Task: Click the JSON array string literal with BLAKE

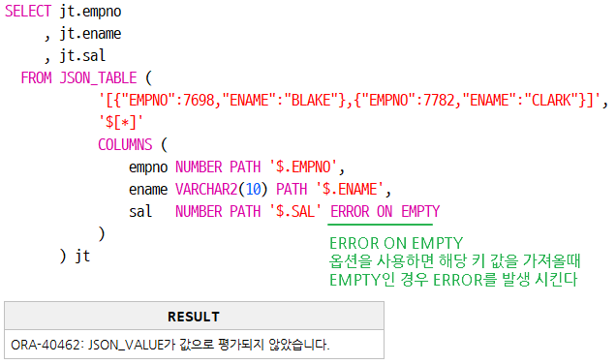Action: point(350,100)
